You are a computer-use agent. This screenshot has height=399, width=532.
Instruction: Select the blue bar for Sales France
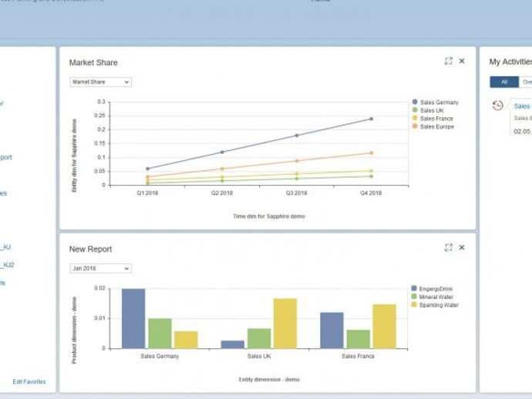point(332,330)
